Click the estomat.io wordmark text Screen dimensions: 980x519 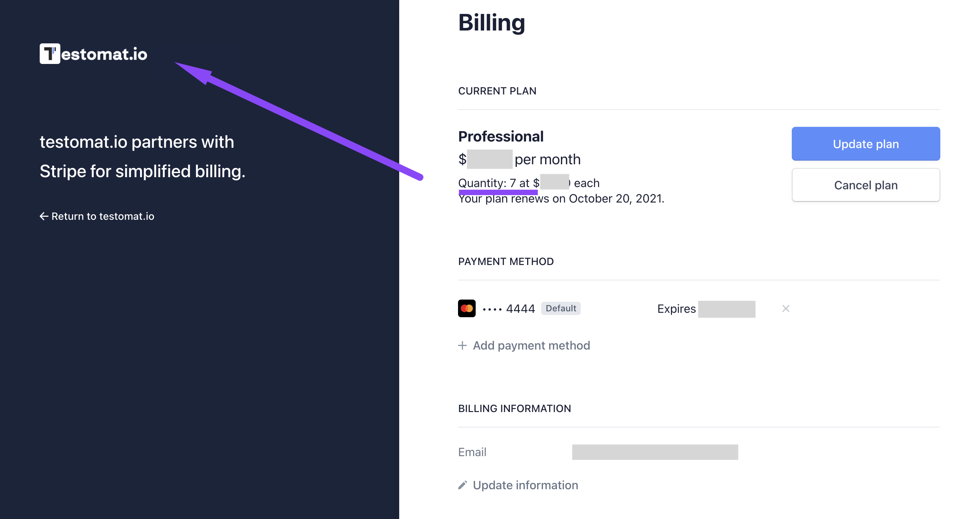104,54
